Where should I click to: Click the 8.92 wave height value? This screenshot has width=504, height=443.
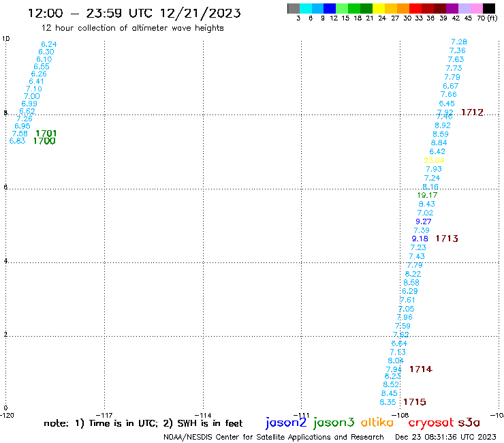pyautogui.click(x=443, y=125)
